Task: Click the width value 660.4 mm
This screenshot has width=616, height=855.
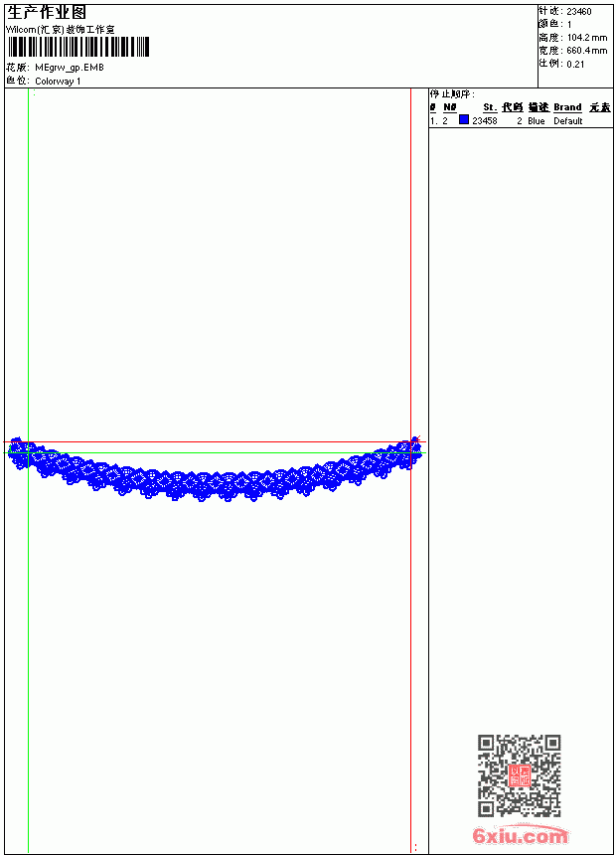Action: [587, 51]
